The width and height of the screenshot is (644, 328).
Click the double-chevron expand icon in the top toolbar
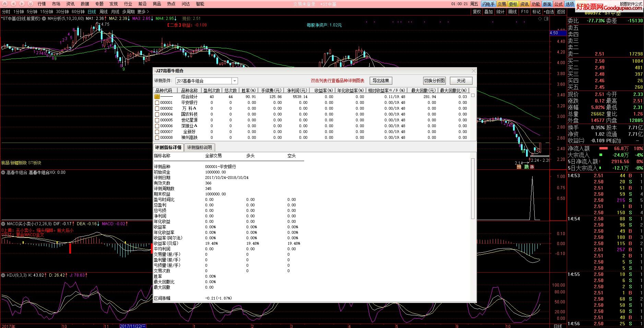coord(30,4)
